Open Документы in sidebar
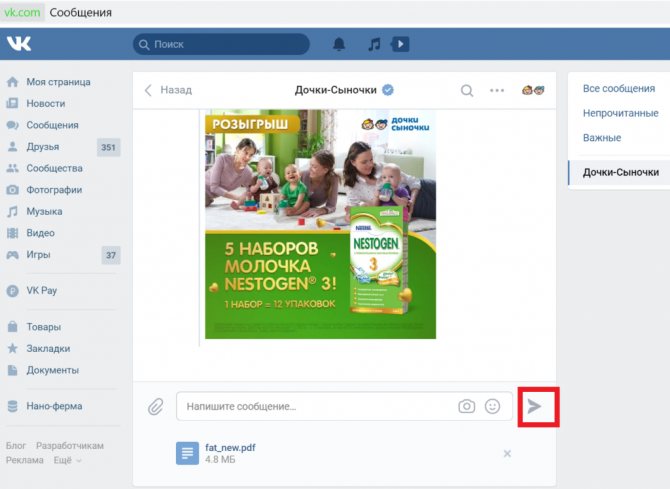This screenshot has height=489, width=670. 53,370
